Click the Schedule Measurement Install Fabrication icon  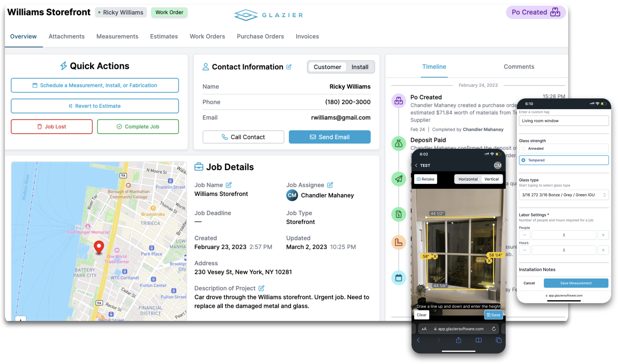[35, 85]
